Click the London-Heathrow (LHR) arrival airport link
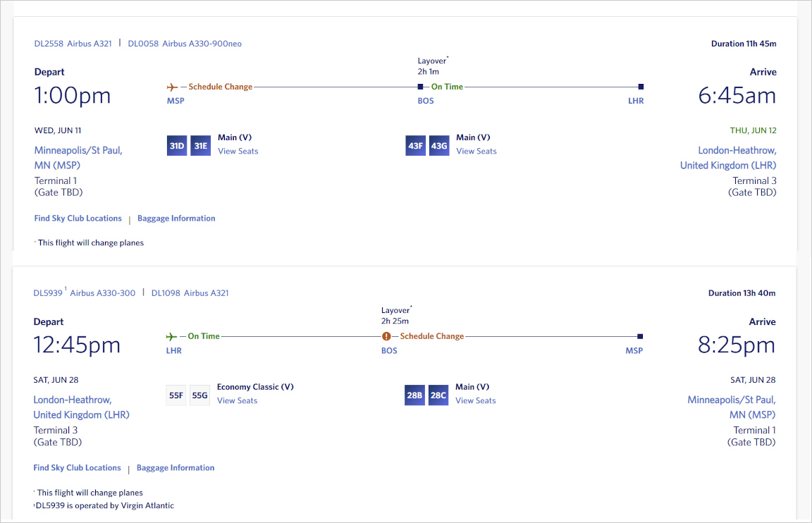The image size is (812, 523). click(728, 158)
